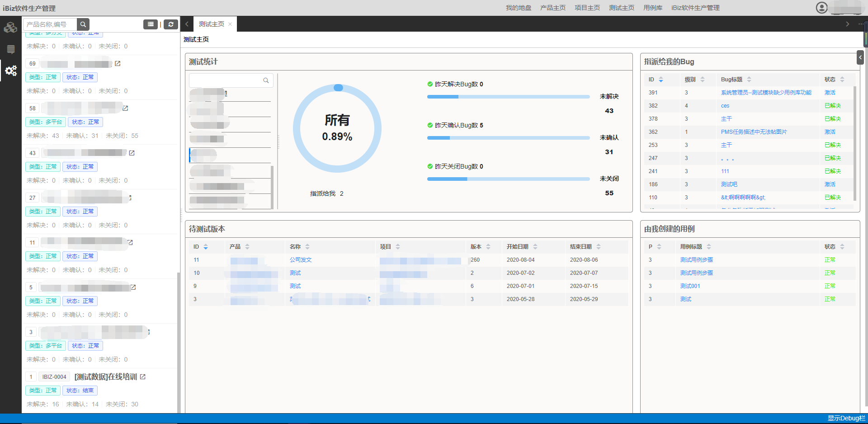Open test case 测试001
Viewport: 868px width, 424px height.
(x=690, y=286)
